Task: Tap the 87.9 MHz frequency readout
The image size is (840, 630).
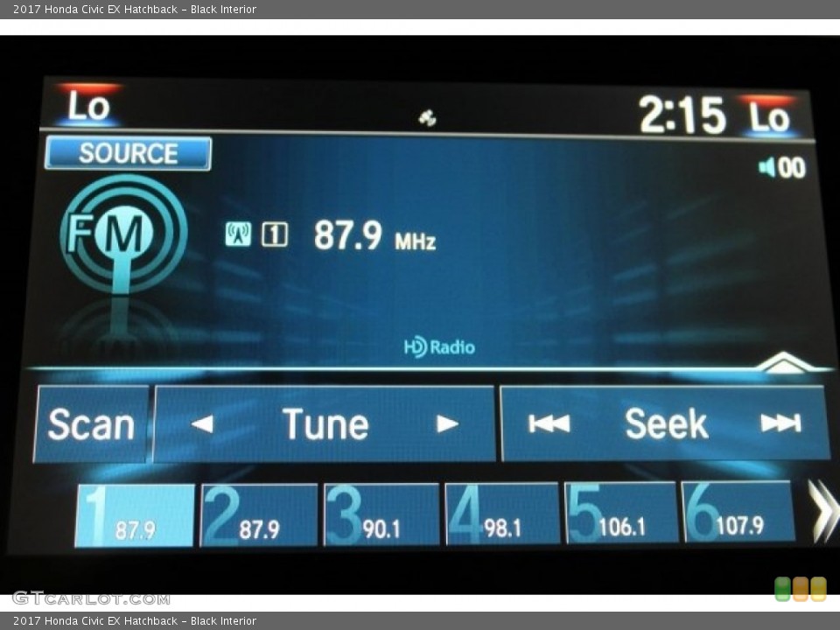Action: (x=374, y=235)
